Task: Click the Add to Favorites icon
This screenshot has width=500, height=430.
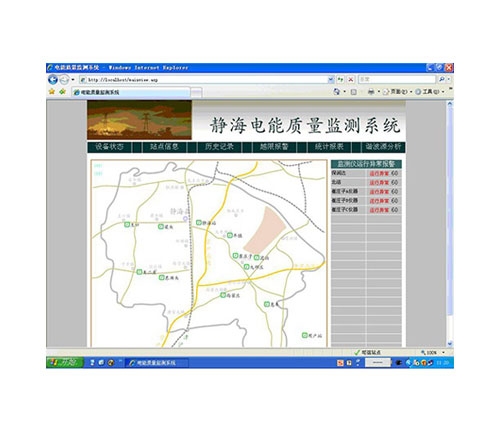Action: click(62, 91)
